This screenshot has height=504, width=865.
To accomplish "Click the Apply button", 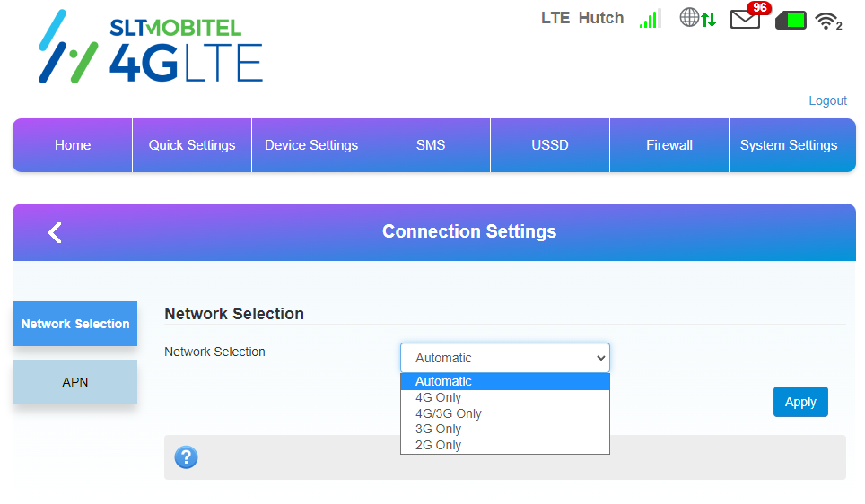I will [x=800, y=402].
